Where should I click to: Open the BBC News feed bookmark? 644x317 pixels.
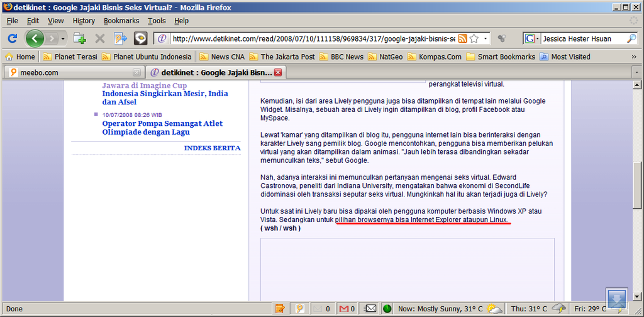pyautogui.click(x=341, y=57)
